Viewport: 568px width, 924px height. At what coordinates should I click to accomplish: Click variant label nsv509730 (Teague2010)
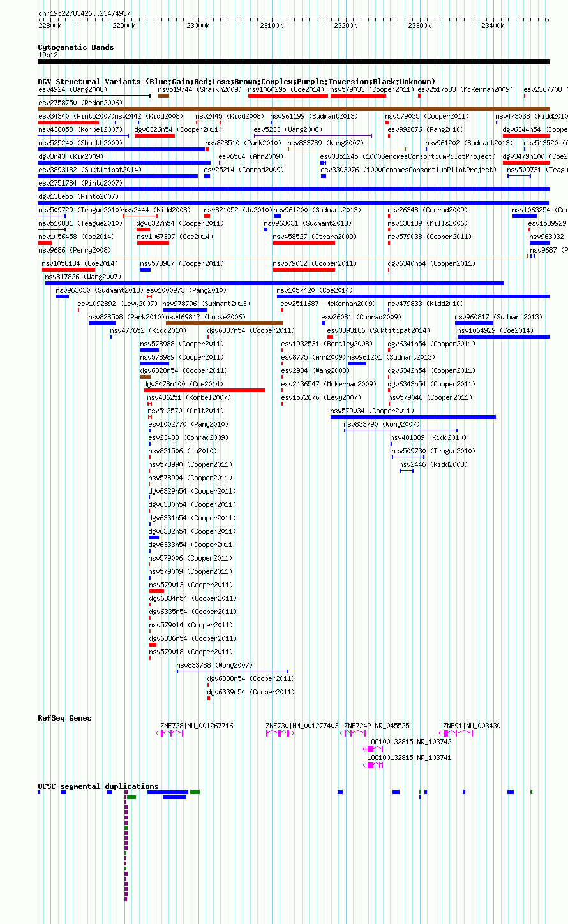433,451
